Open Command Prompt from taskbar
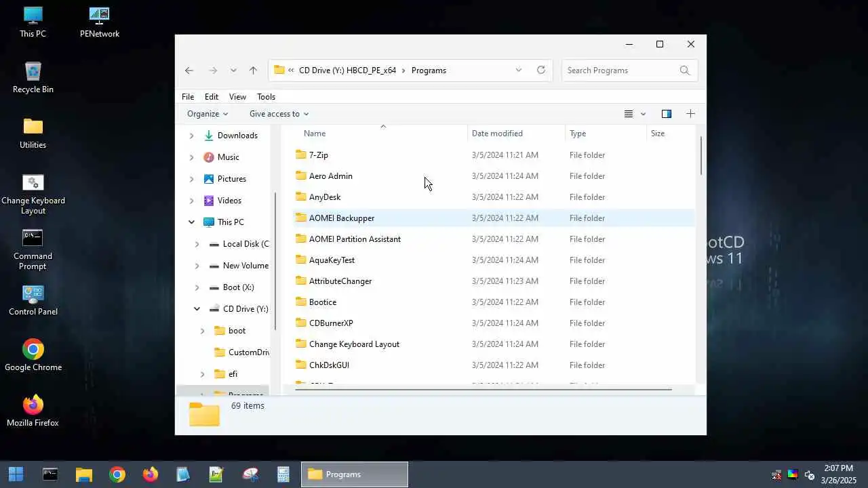The height and width of the screenshot is (488, 868). 50,474
